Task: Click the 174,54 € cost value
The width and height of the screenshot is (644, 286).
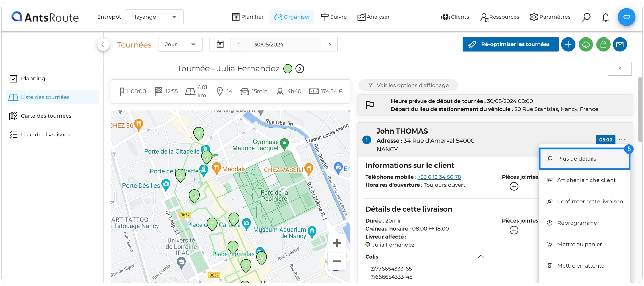Action: [332, 91]
